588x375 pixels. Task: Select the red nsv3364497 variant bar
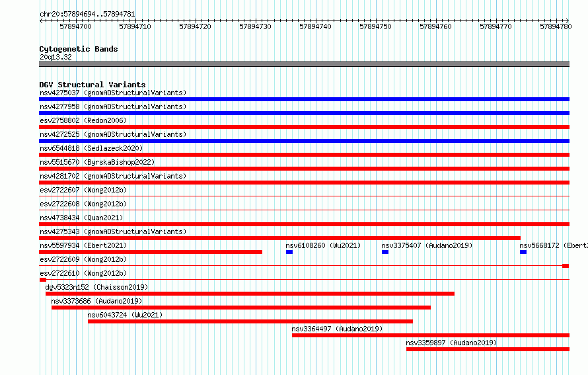[x=431, y=335]
